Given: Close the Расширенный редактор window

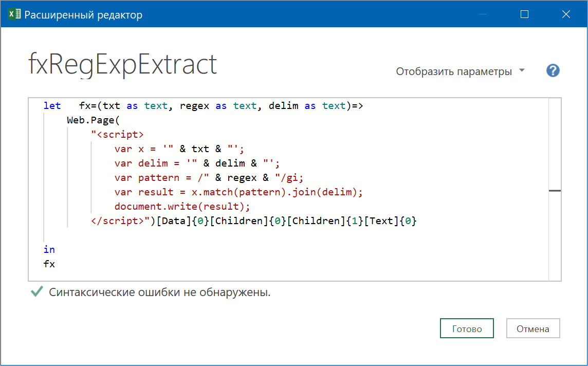Looking at the screenshot, I should [566, 14].
